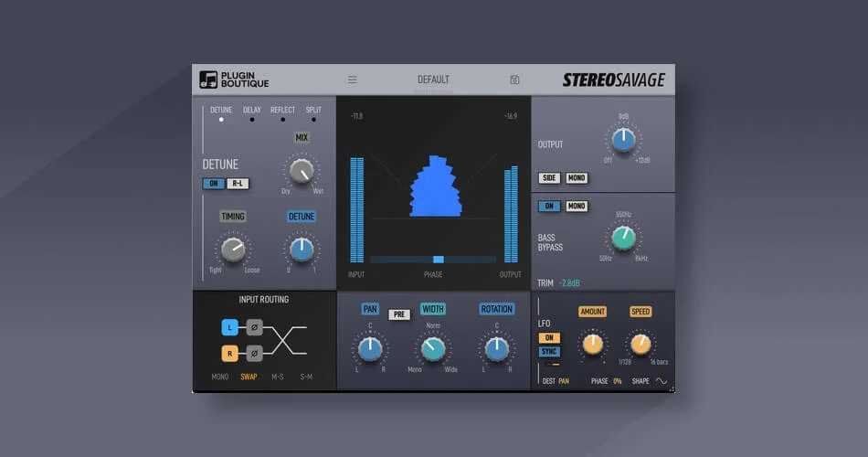Image resolution: width=868 pixels, height=457 pixels.
Task: Select SWAP input routing
Action: pyautogui.click(x=249, y=377)
